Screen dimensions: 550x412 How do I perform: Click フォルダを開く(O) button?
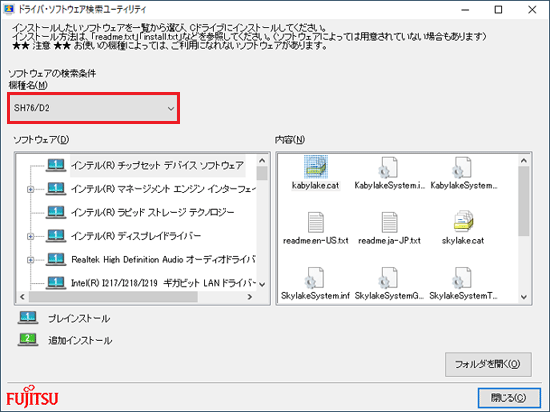point(488,364)
